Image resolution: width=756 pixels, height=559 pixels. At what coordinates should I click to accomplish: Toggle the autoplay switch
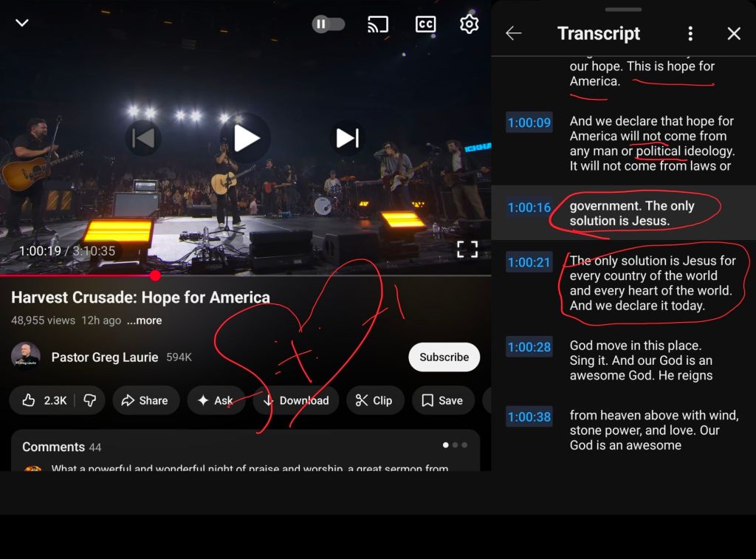[x=329, y=24]
